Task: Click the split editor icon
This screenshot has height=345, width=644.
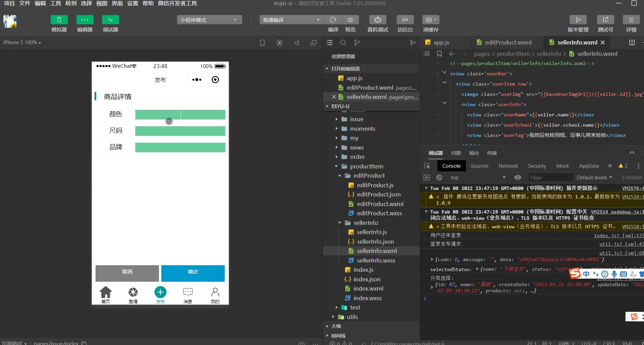Action: (x=632, y=42)
